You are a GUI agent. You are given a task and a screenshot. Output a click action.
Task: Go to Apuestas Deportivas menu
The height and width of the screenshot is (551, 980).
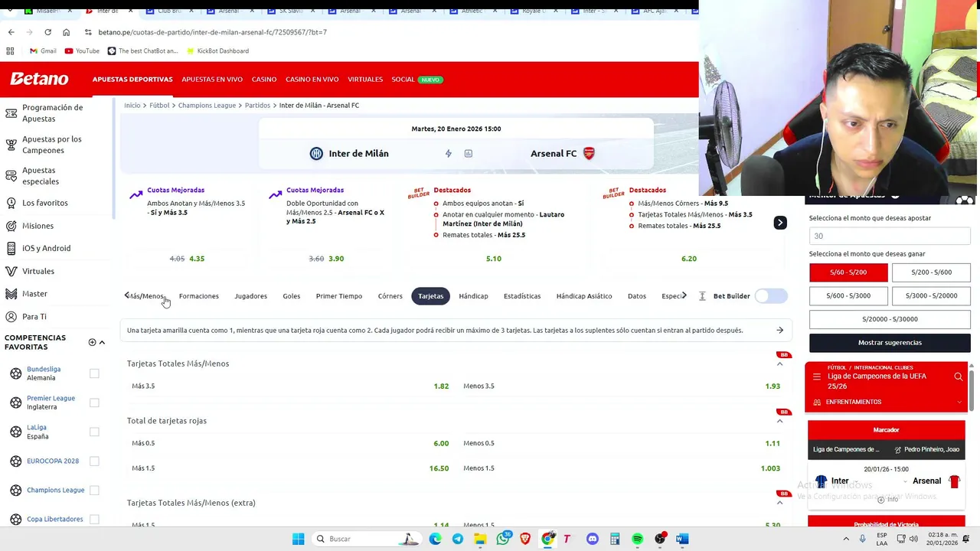point(132,80)
